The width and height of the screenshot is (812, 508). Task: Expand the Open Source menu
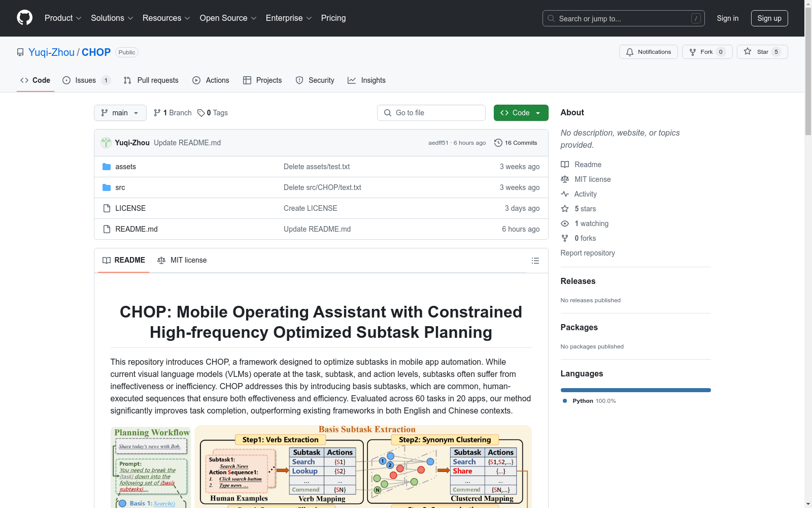(x=228, y=18)
